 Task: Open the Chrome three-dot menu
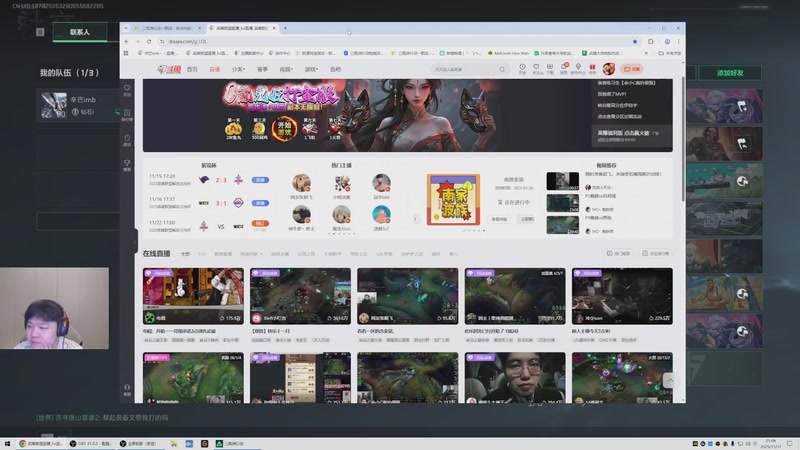click(679, 41)
